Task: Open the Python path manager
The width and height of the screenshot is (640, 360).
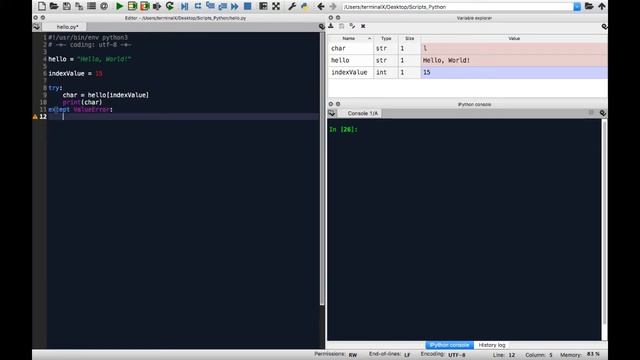Action: coord(304,6)
